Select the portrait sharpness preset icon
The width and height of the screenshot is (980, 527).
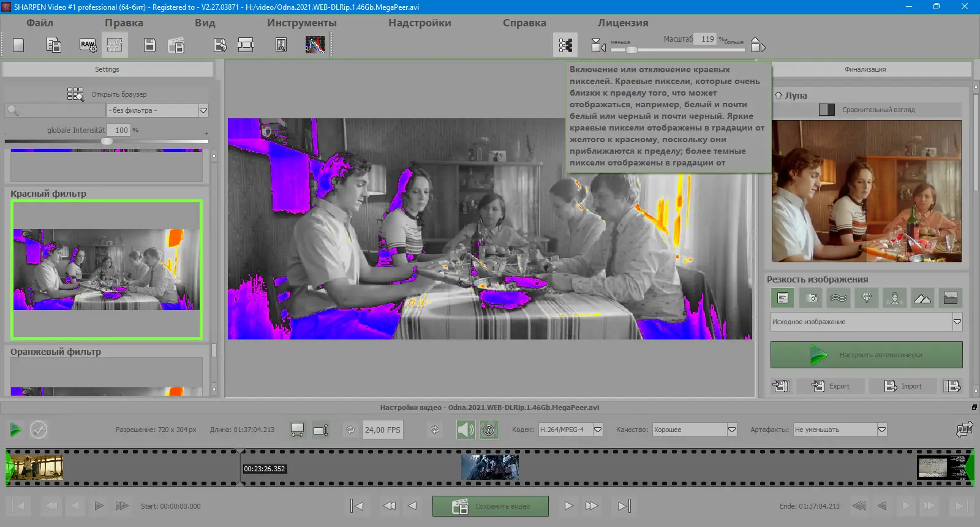pyautogui.click(x=895, y=298)
